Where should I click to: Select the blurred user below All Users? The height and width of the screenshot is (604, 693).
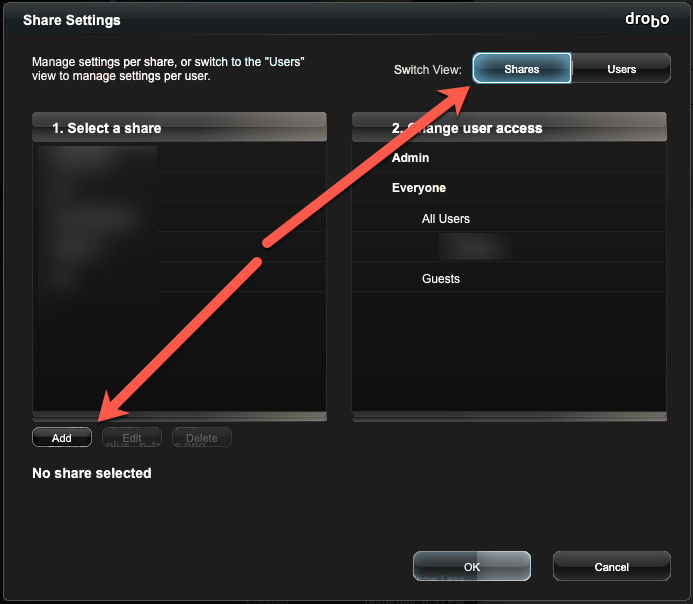pos(509,247)
